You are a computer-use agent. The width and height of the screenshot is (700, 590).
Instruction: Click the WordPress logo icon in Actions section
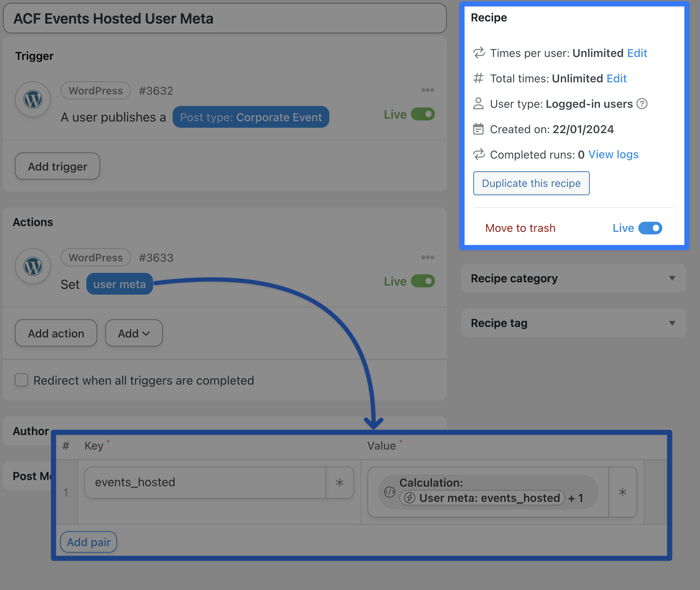(x=33, y=266)
